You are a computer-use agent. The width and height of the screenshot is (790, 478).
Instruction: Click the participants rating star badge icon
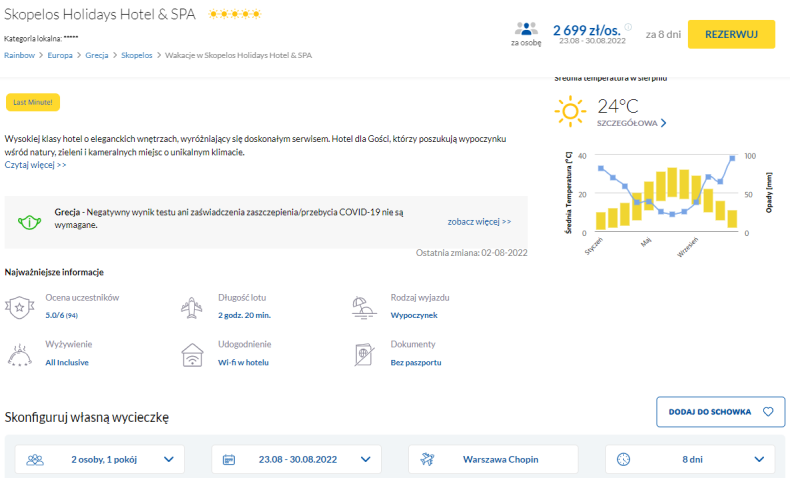click(x=19, y=306)
